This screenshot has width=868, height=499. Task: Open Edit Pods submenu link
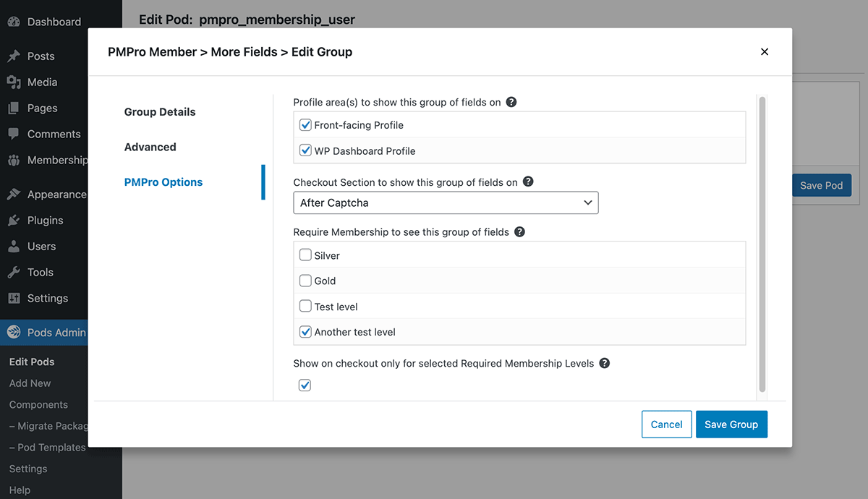(x=32, y=362)
